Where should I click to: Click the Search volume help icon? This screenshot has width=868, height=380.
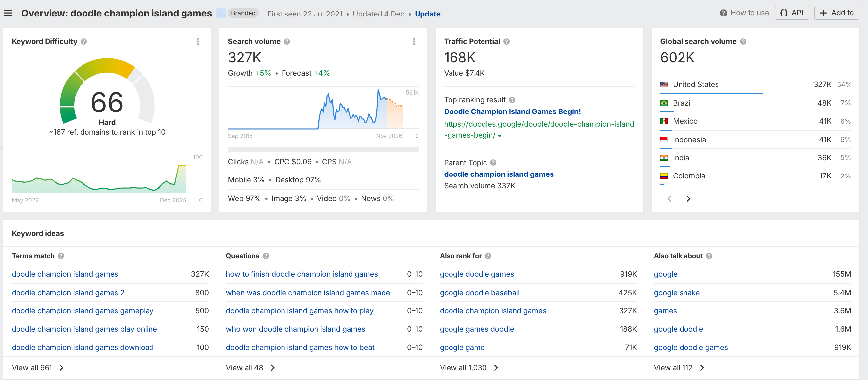[x=287, y=42]
